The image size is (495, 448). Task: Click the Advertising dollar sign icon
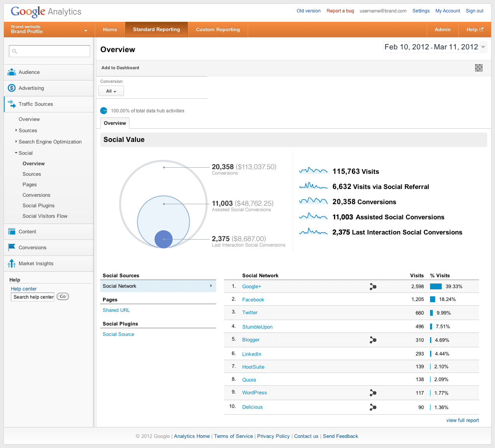pos(12,88)
